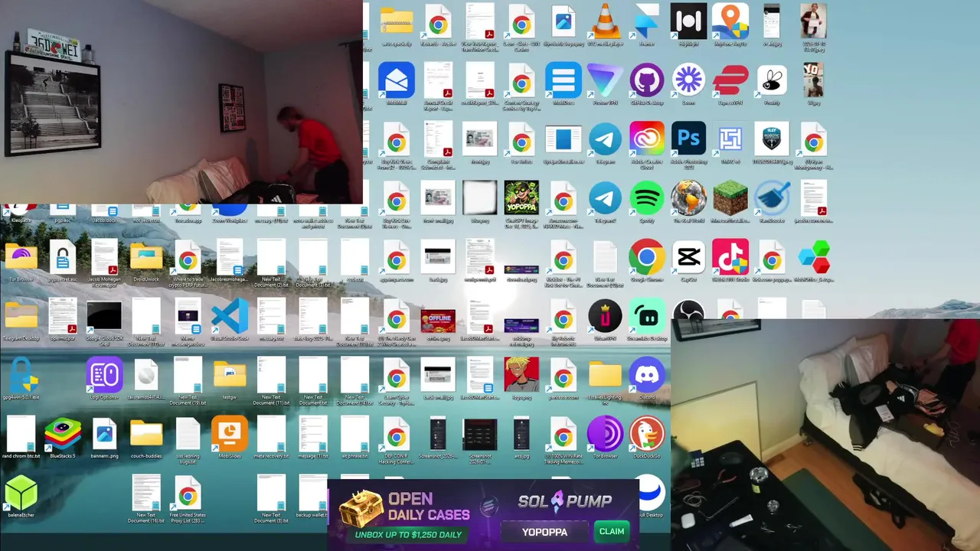Open the Tor Browser folder icon
The image size is (980, 551).
tap(21, 257)
